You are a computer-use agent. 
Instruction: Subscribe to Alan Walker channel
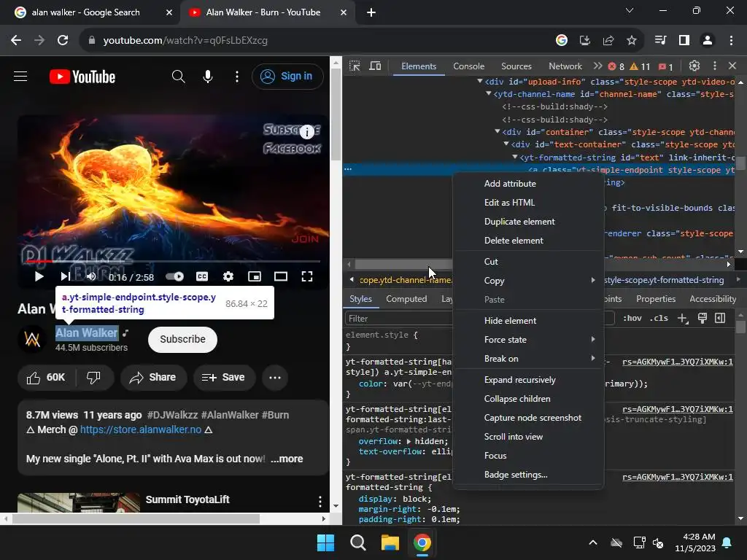[182, 340]
